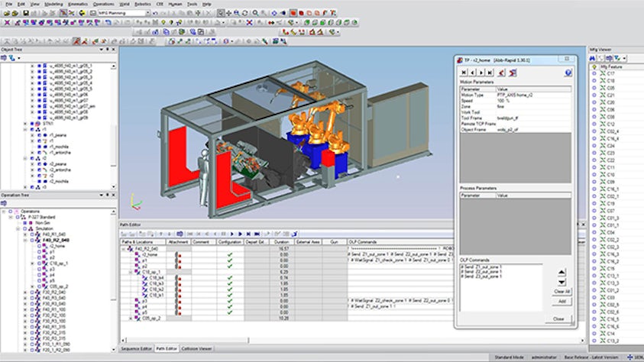Image resolution: width=644 pixels, height=362 pixels.
Task: Click the Add button in TP dialog
Action: click(x=561, y=301)
